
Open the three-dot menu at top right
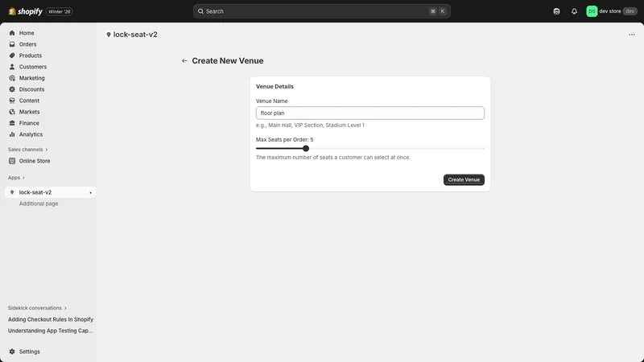click(x=632, y=35)
